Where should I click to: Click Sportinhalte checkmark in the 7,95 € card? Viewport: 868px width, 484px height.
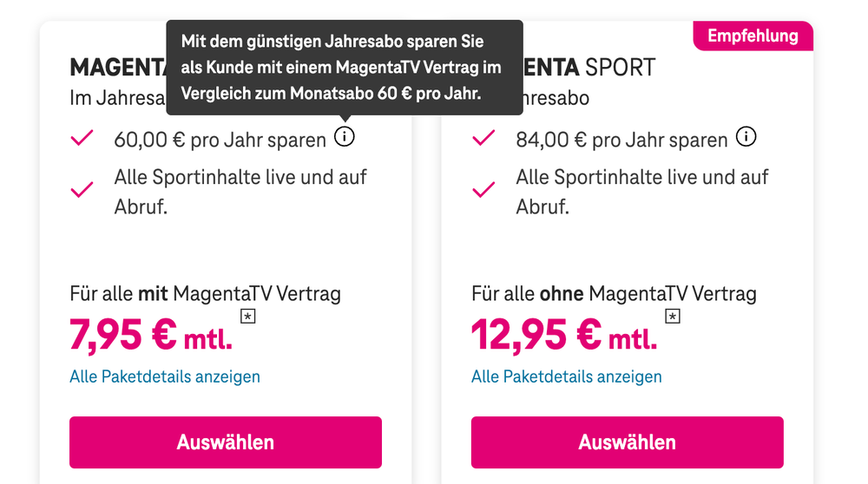tap(82, 190)
